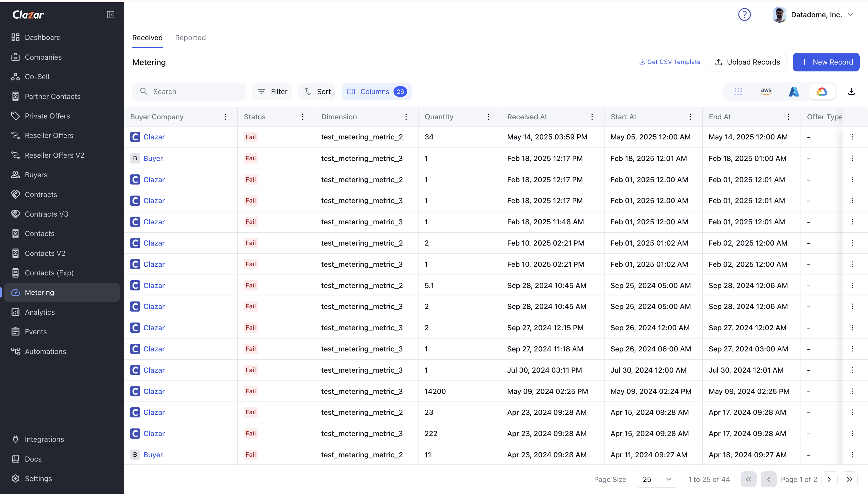Screen dimensions: 868x494
Task: Open the Sort options
Action: point(317,92)
